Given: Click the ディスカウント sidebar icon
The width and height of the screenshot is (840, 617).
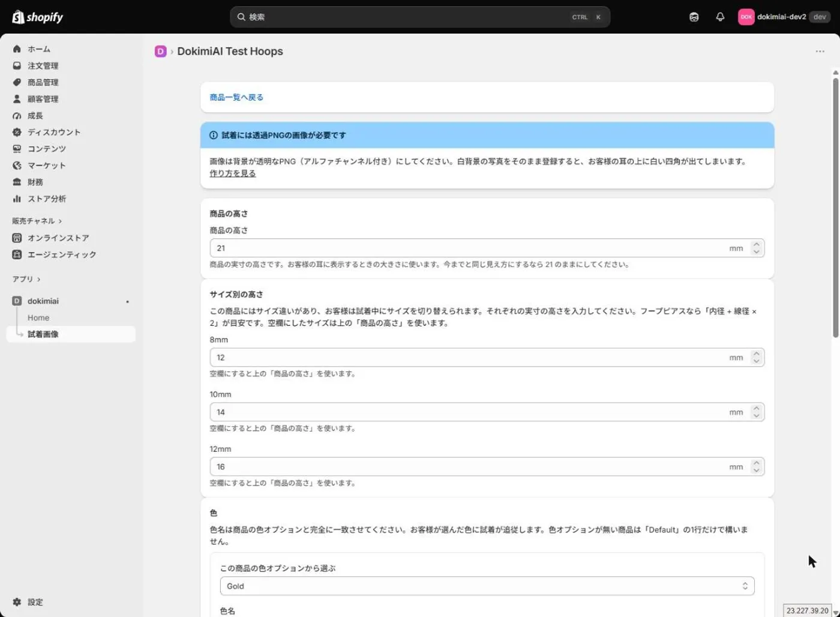Looking at the screenshot, I should click(17, 132).
